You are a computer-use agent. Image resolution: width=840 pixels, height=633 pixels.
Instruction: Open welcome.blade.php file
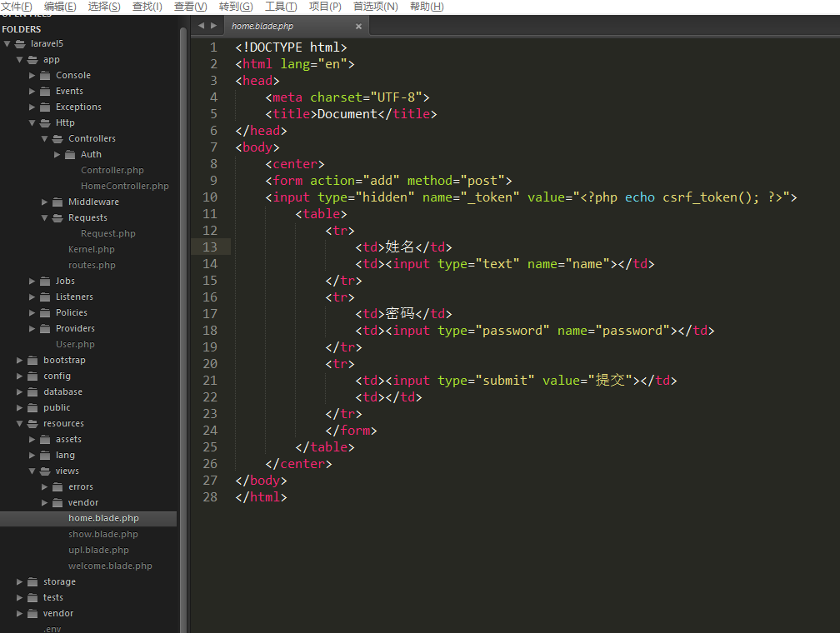click(110, 566)
